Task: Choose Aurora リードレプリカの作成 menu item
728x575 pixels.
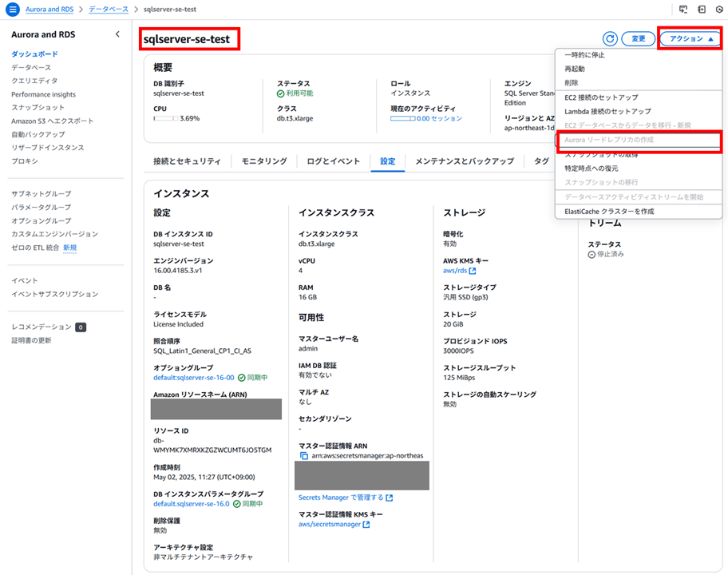Action: pyautogui.click(x=639, y=140)
